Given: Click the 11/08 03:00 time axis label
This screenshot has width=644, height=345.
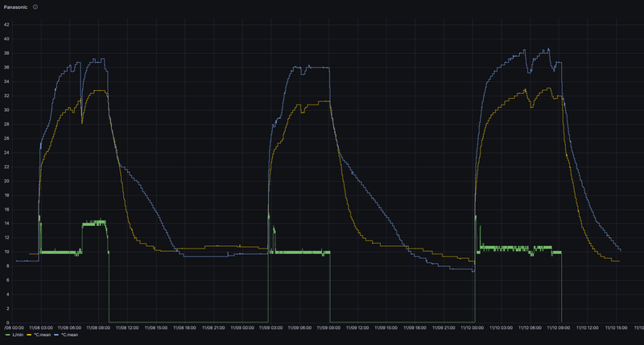Looking at the screenshot, I should 41,328.
